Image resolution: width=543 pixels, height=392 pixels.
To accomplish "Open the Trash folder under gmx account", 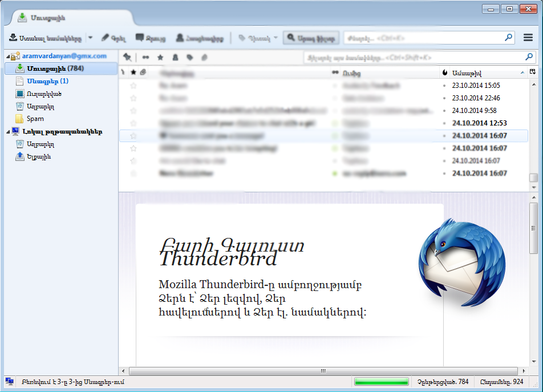I will (x=40, y=106).
